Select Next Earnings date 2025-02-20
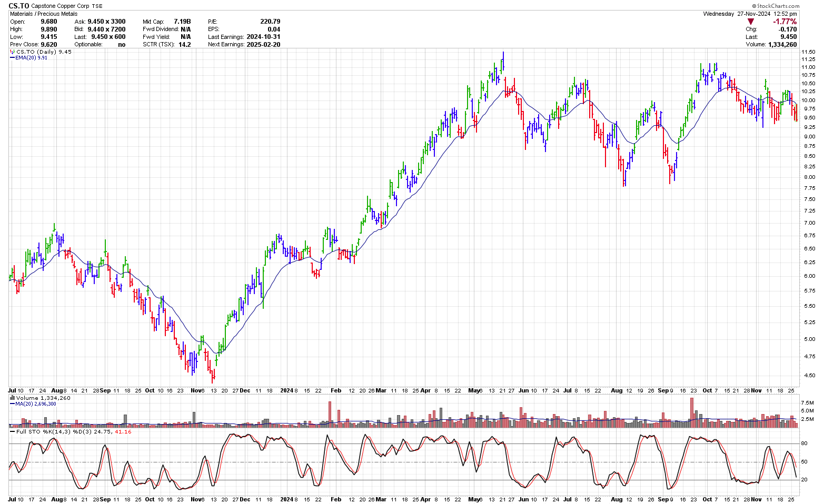 coord(263,45)
